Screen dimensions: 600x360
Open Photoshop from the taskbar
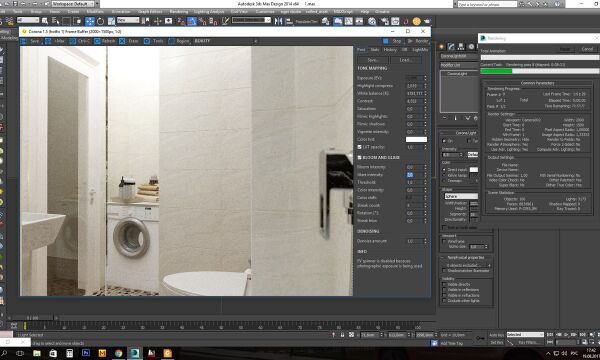[86, 353]
